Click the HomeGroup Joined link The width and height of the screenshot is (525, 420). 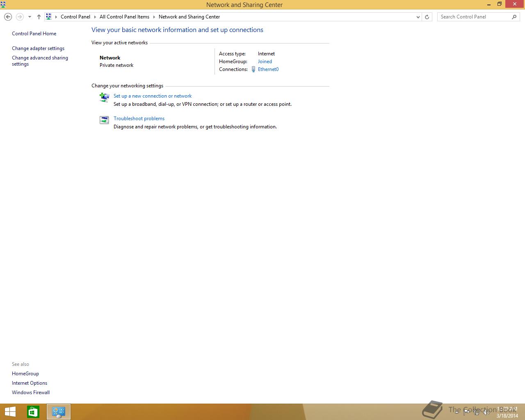click(265, 62)
